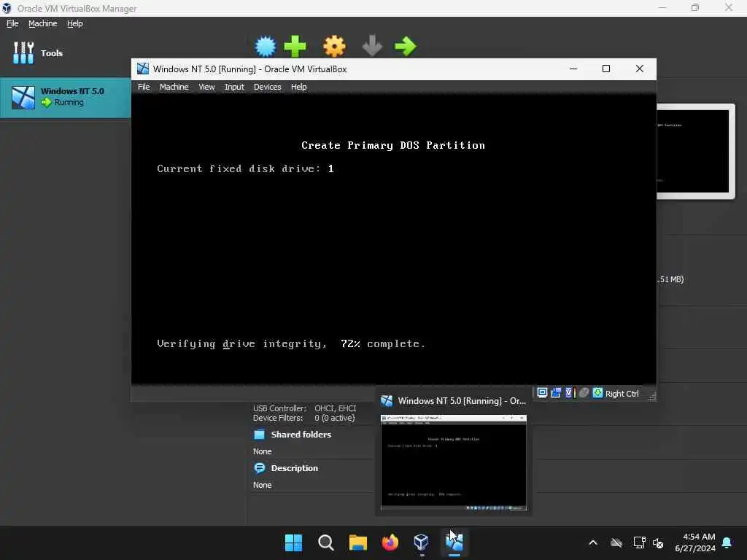Open the VirtualBox Manager Machine menu
747x560 pixels.
(42, 23)
